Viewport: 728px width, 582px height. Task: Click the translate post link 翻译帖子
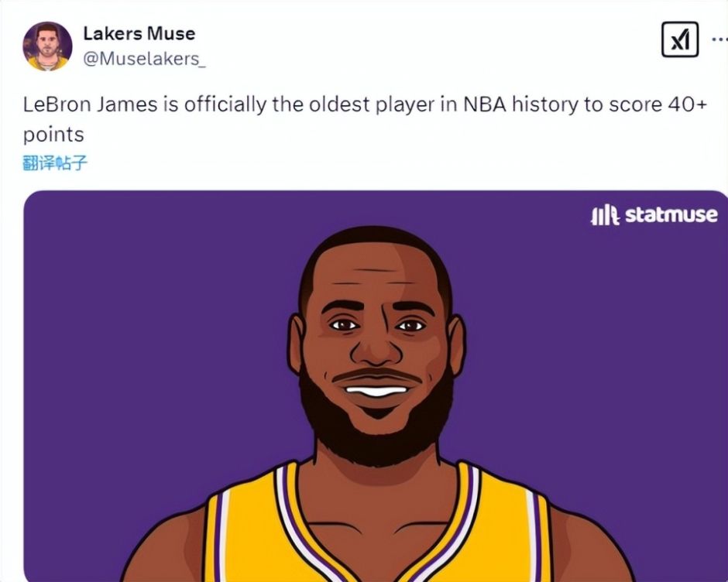tap(55, 163)
